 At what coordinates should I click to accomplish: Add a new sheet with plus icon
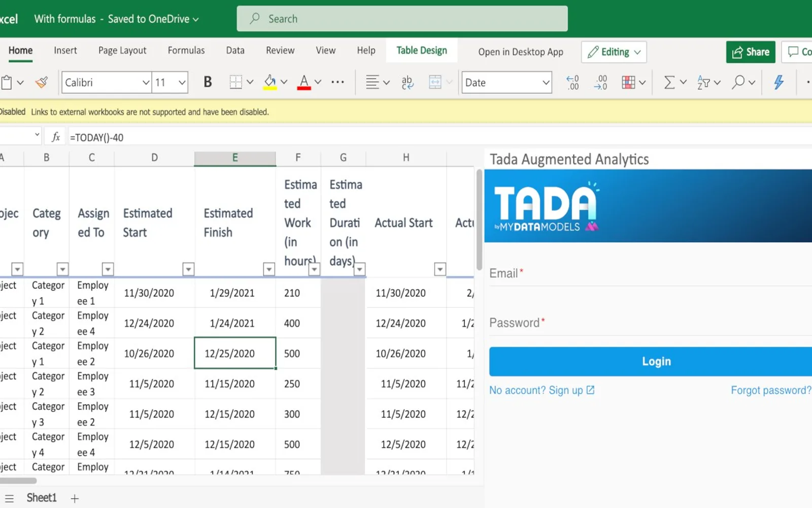pyautogui.click(x=75, y=498)
